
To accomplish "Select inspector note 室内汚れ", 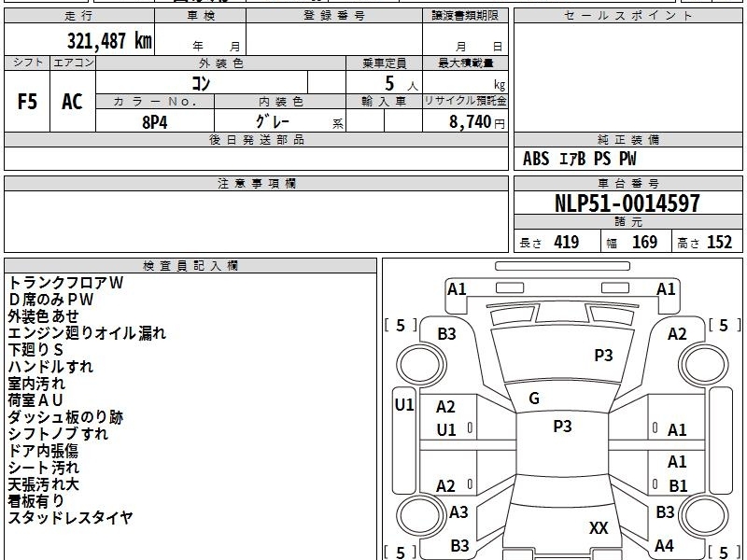I will coord(36,384).
